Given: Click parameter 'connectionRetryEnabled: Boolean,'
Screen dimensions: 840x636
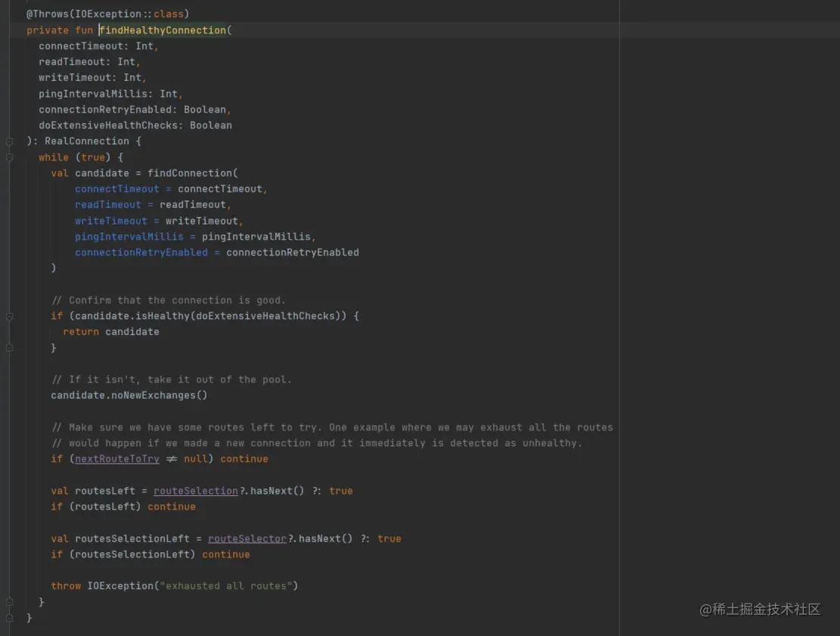Looking at the screenshot, I should pos(135,110).
